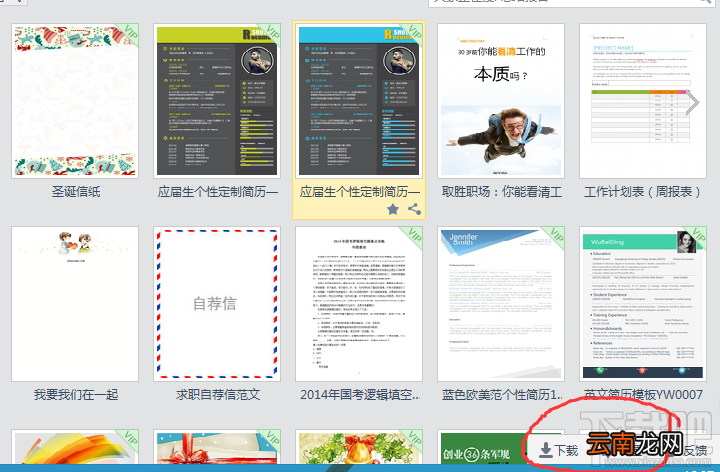Open the 工作计划表 template thumbnail
Viewport: 720px width, 472px height.
click(643, 101)
